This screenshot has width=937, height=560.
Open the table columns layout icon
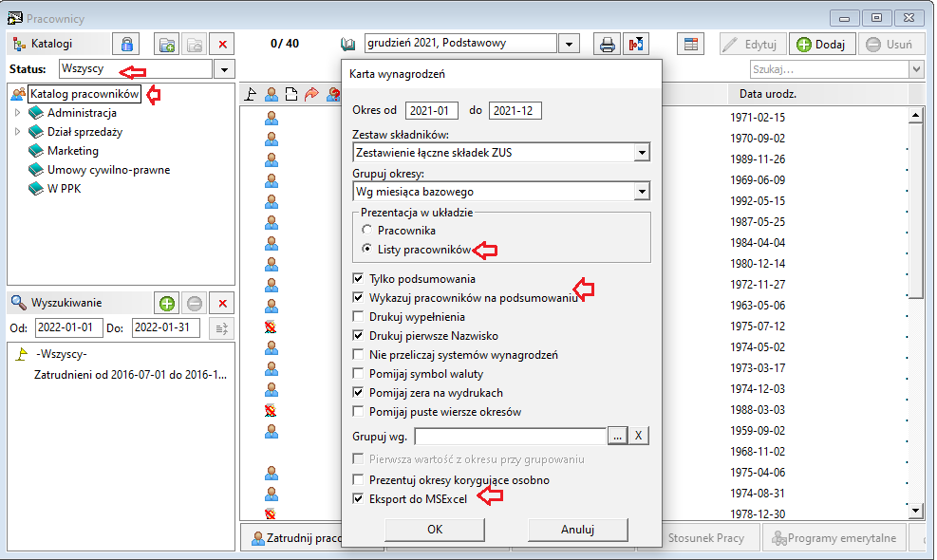tap(691, 45)
